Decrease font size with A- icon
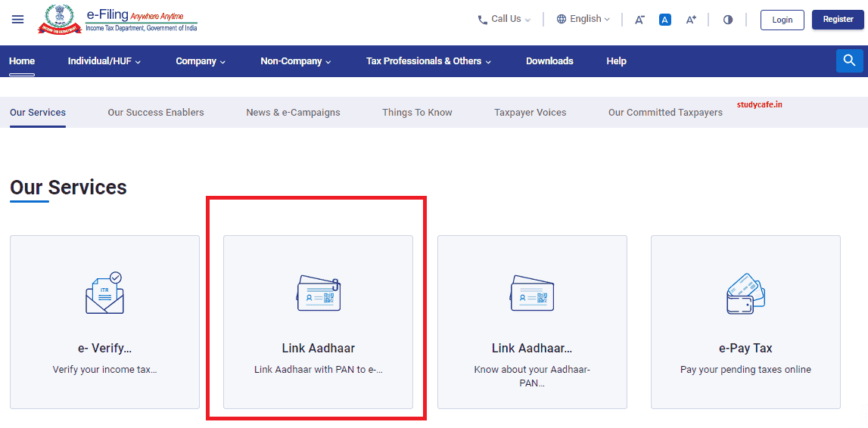This screenshot has height=428, width=868. click(x=639, y=20)
